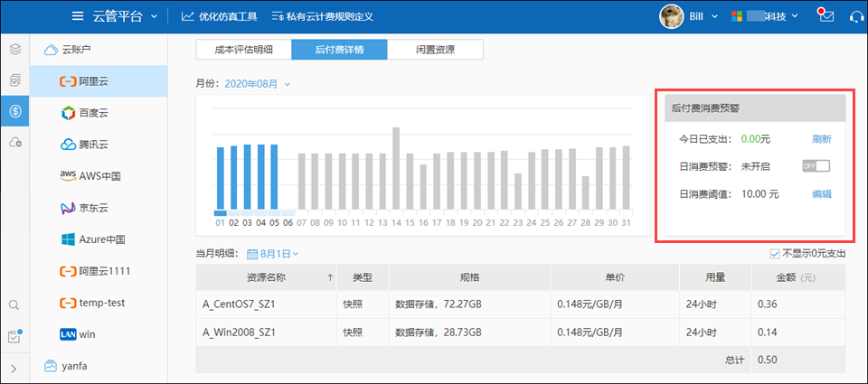Select the layers icon in left sidebar
Viewport: 868px width, 384px height.
coord(14,50)
